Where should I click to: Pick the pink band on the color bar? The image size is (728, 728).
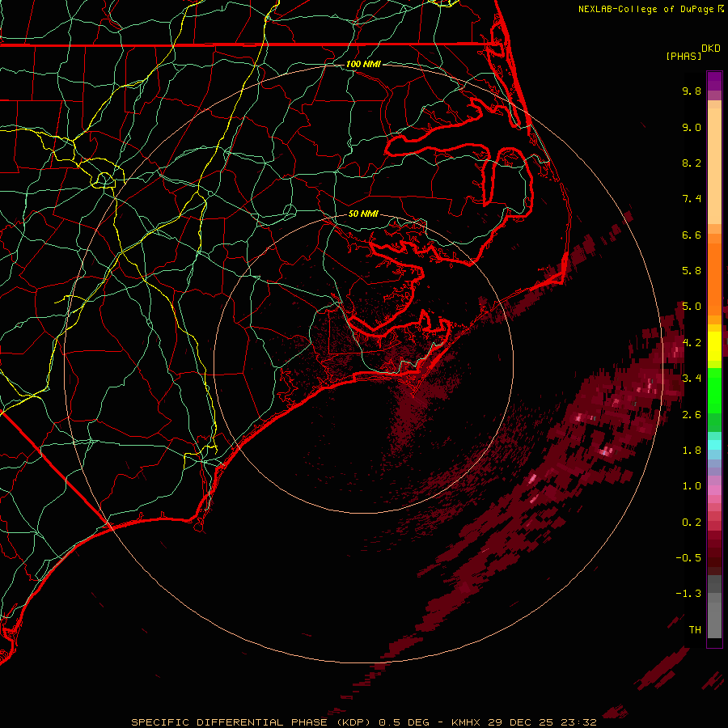(x=714, y=490)
